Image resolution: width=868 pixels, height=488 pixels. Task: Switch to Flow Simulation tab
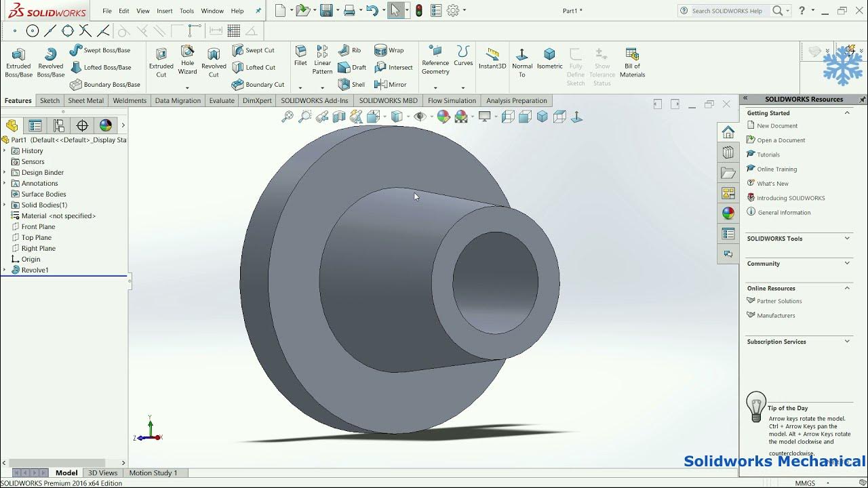[x=452, y=100]
